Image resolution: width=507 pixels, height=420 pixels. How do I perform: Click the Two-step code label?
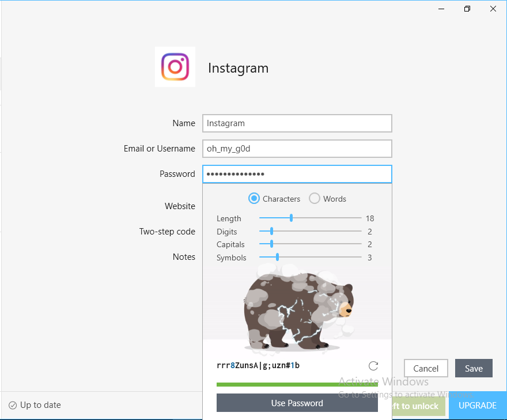coord(167,232)
